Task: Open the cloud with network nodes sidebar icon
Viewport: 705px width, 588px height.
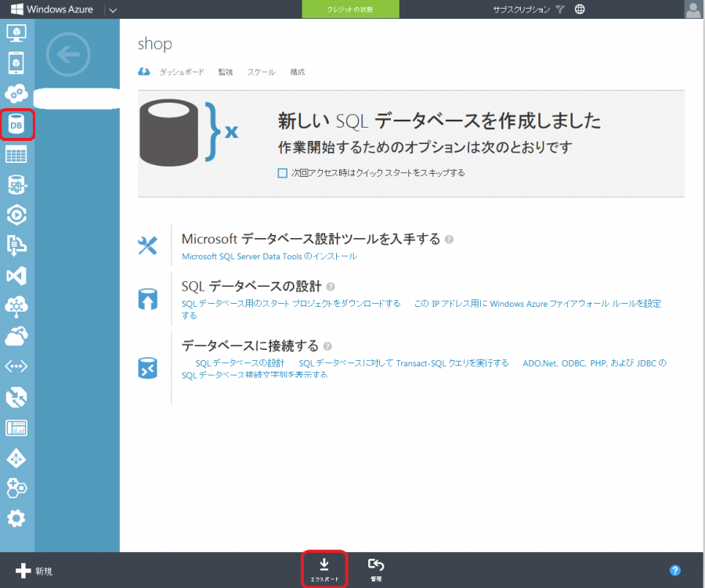Action: pyautogui.click(x=16, y=305)
